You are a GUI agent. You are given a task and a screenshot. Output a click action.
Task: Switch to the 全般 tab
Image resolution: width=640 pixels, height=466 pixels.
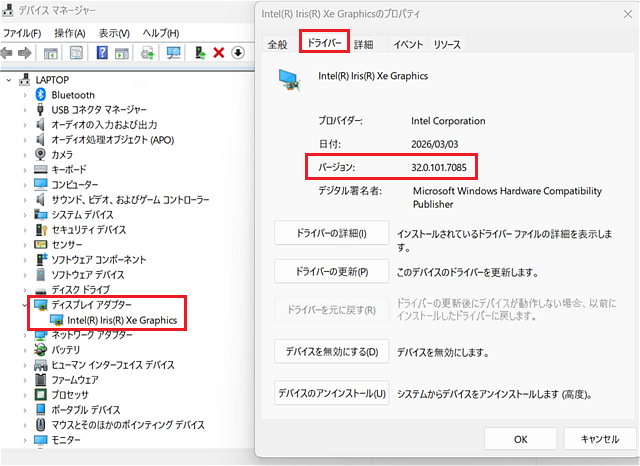[278, 44]
